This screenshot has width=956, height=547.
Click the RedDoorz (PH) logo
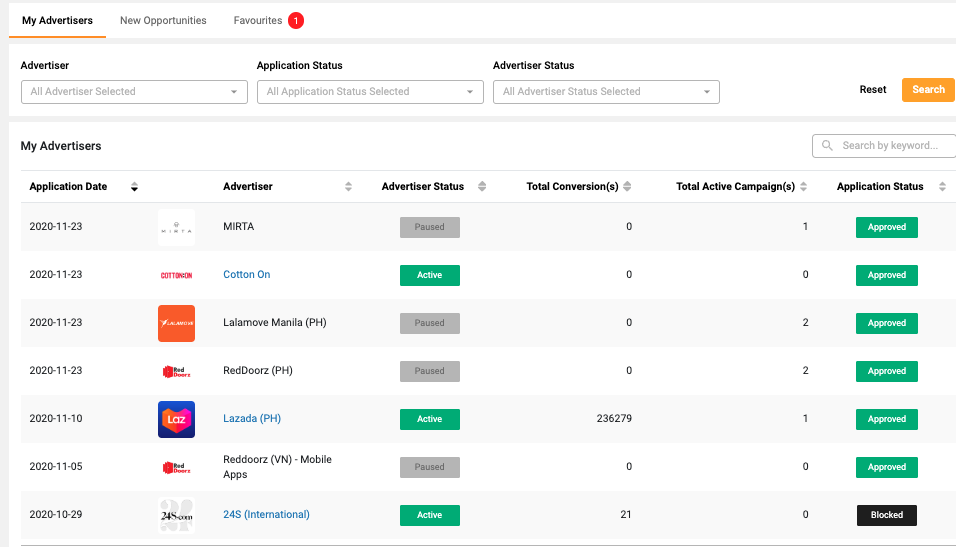pos(176,371)
